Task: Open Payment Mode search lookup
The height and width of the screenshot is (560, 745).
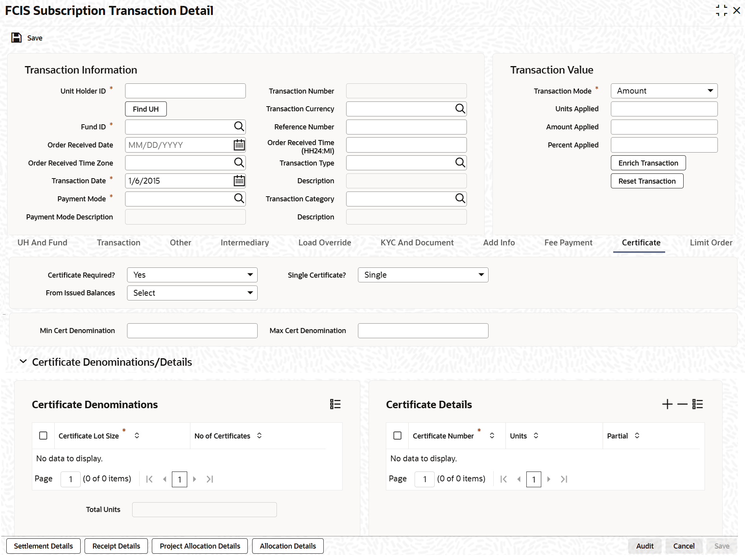Action: (239, 199)
